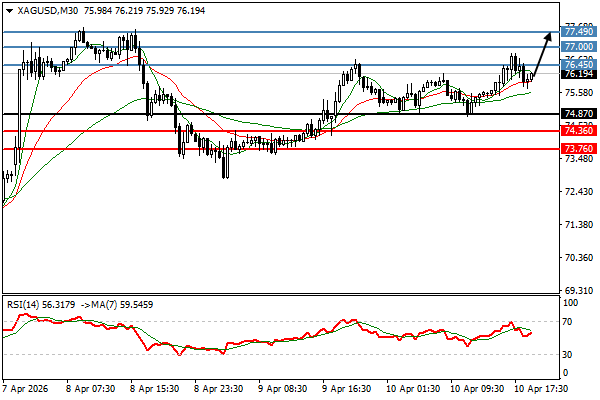The height and width of the screenshot is (400, 600).
Task: Click the 8 Apr 23:30 time marker
Action: (x=219, y=386)
